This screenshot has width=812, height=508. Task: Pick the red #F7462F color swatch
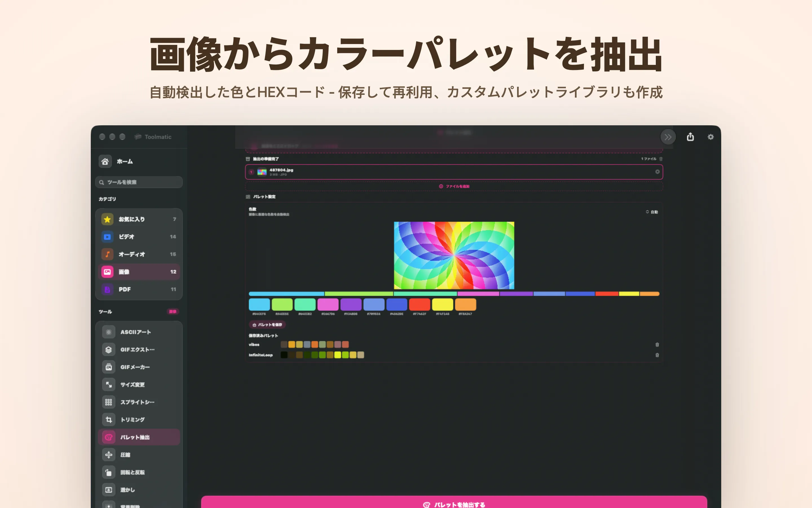click(420, 305)
